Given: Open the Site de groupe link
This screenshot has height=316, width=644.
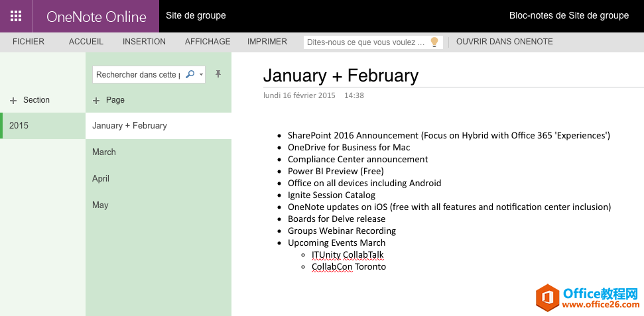Looking at the screenshot, I should pos(196,16).
